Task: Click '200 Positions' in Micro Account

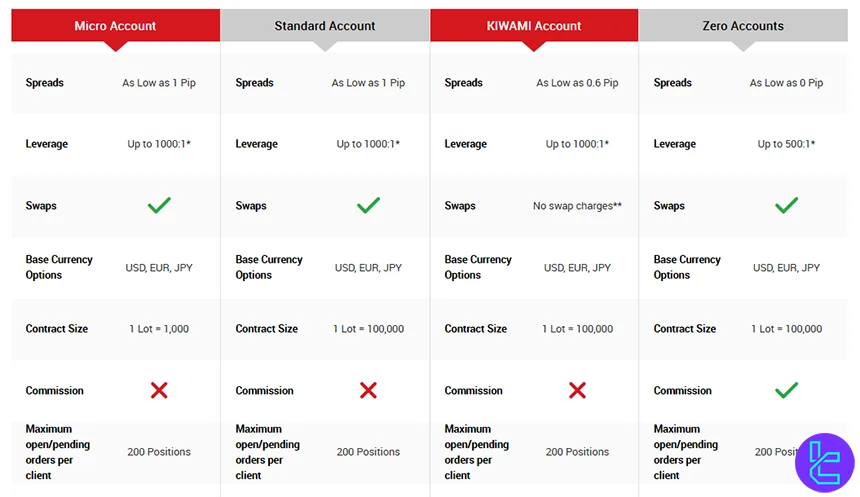Action: 159,451
